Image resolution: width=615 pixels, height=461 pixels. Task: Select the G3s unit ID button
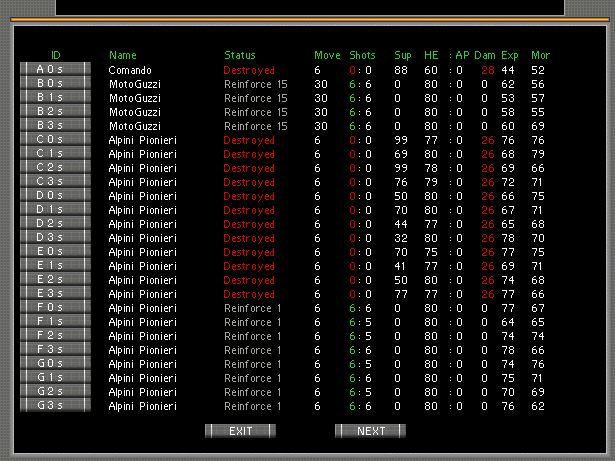click(55, 406)
